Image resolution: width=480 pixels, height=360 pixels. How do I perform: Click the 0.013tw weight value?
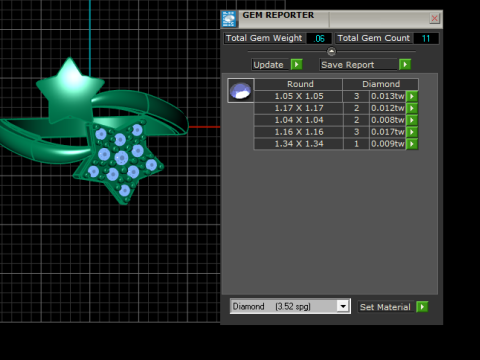388,96
